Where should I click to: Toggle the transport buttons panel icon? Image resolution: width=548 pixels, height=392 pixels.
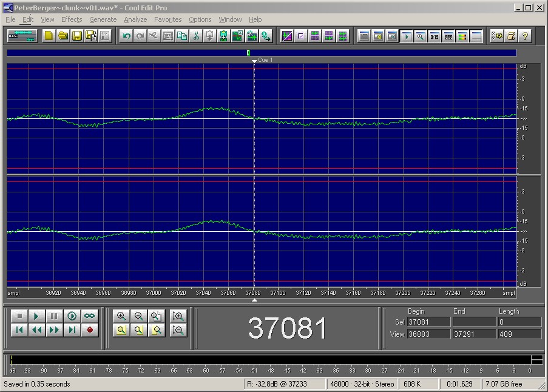tap(406, 36)
